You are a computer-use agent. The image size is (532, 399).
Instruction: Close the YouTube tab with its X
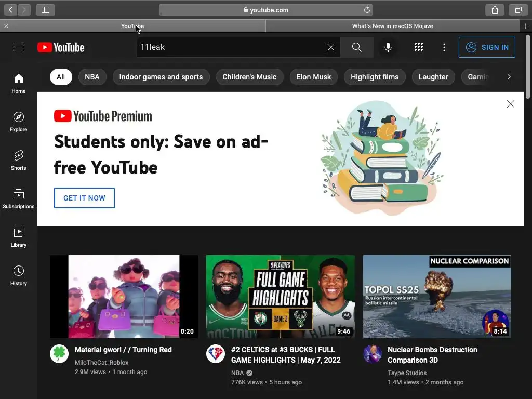[x=6, y=26]
